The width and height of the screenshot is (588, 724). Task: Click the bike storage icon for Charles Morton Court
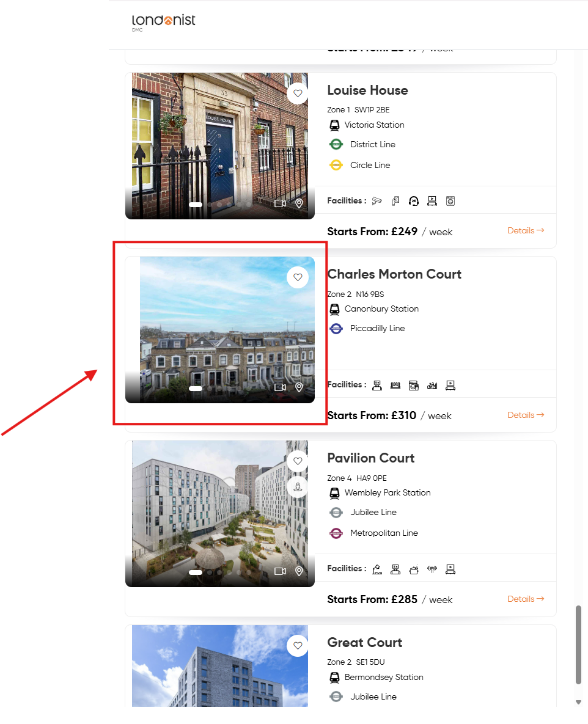pos(432,385)
